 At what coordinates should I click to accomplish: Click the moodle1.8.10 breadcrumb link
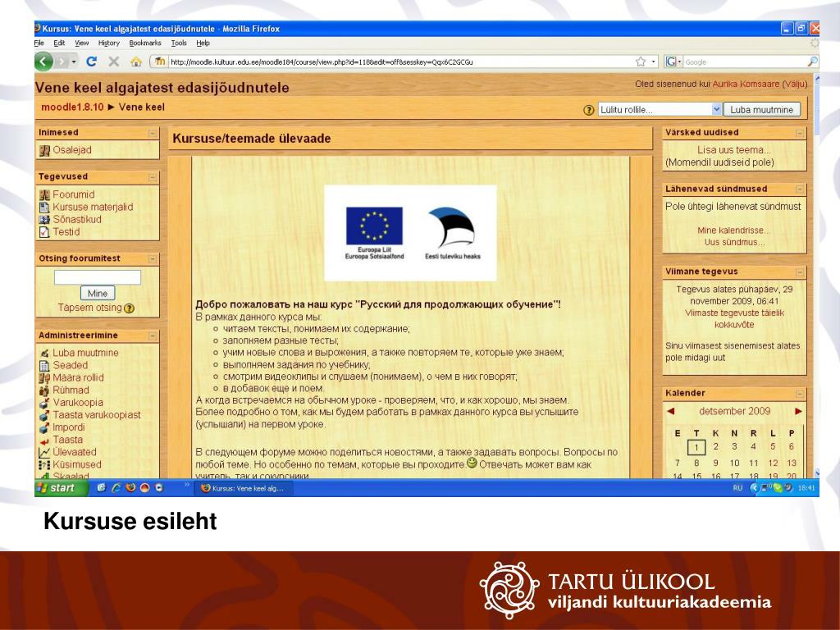[72, 107]
